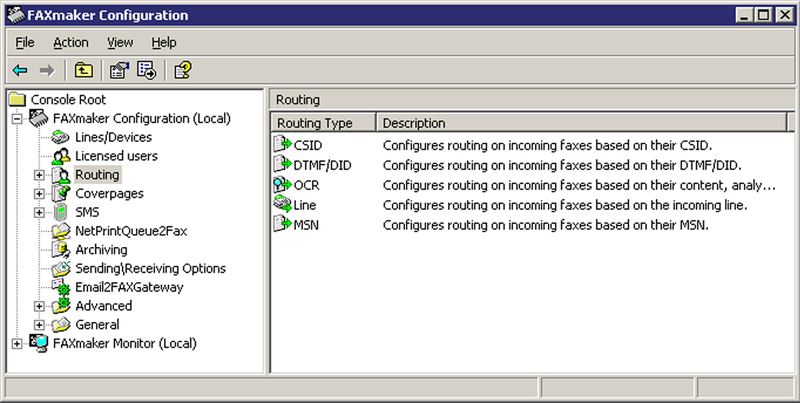Image resolution: width=800 pixels, height=403 pixels.
Task: Maximize the FAXmaker Configuration window
Action: coord(764,15)
